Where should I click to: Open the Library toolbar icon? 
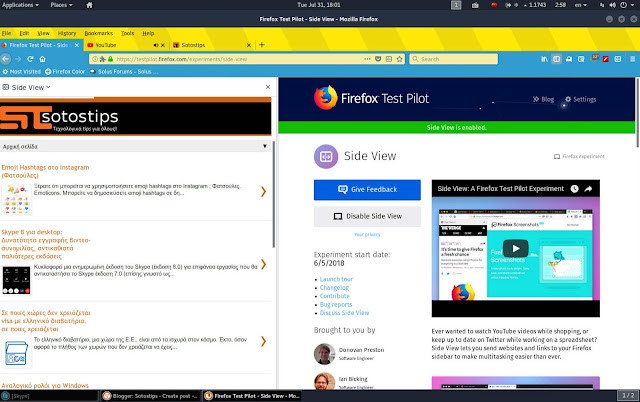pyautogui.click(x=544, y=59)
